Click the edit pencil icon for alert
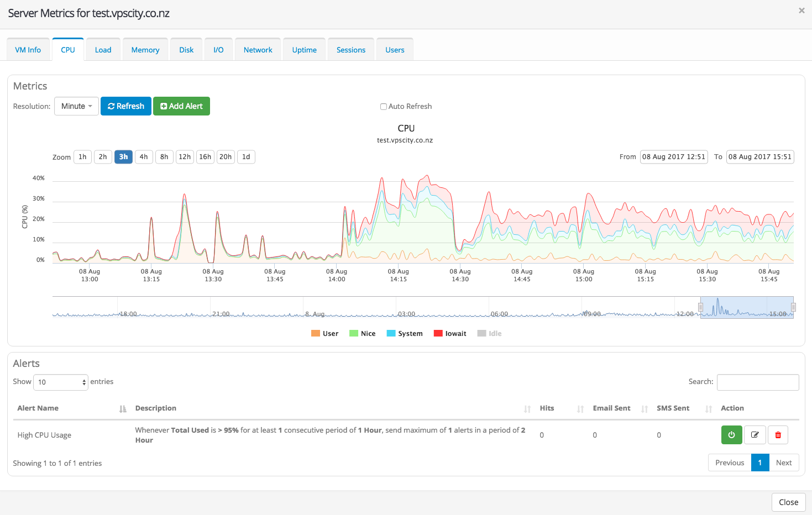The image size is (812, 515). (755, 435)
